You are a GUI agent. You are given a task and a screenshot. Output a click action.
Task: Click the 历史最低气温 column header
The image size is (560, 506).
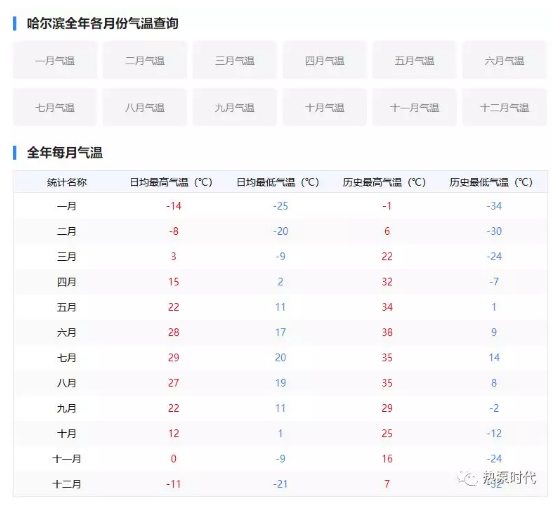(491, 182)
